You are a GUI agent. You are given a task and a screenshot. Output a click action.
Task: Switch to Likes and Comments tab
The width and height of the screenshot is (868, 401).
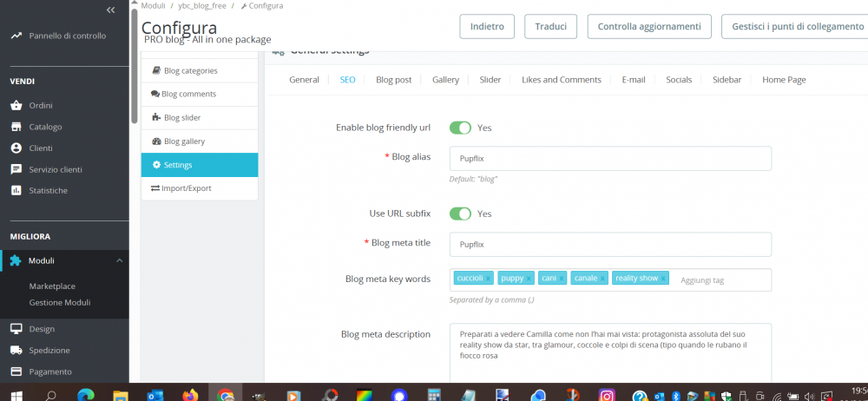coord(562,80)
